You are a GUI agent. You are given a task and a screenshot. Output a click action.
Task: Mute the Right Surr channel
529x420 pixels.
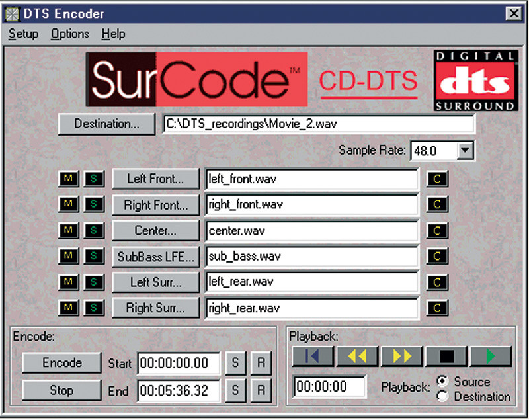pos(69,308)
